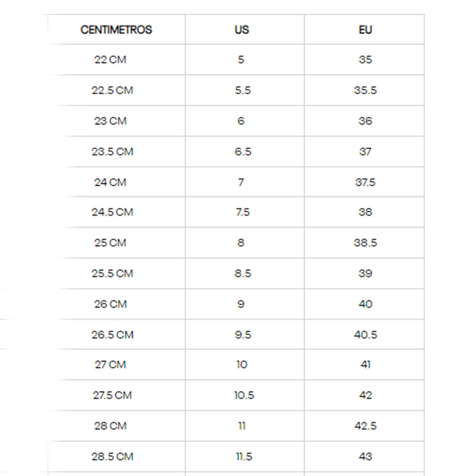The image size is (476, 476).
Task: Select the 22.5 CM cell
Action: point(116,90)
